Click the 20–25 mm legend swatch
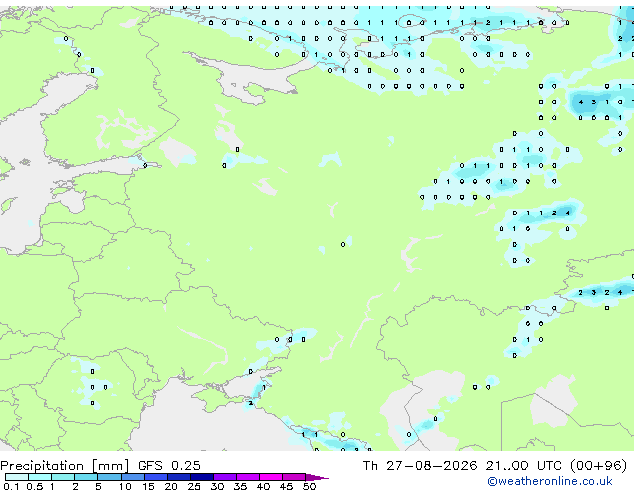 178,477
